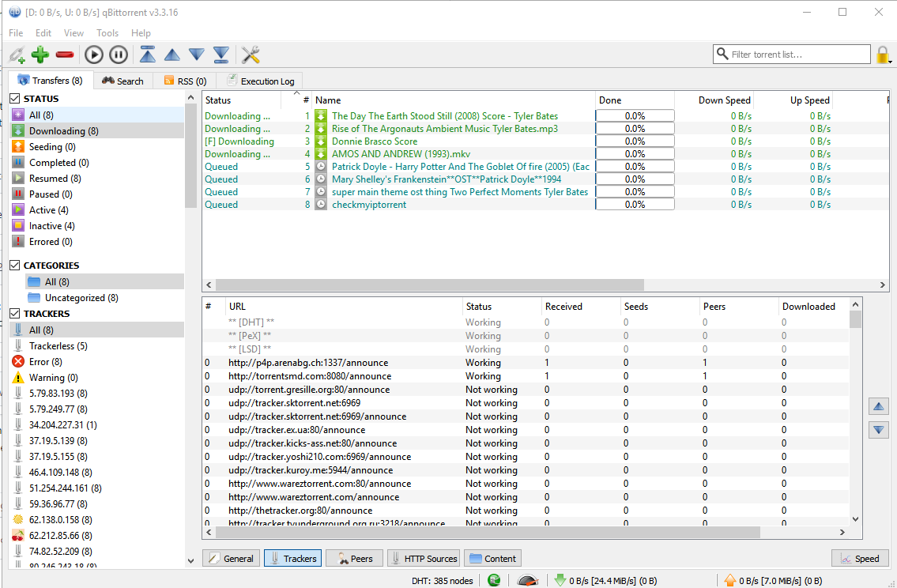Move selected tracker down with blue arrow button
897x588 pixels.
(879, 430)
